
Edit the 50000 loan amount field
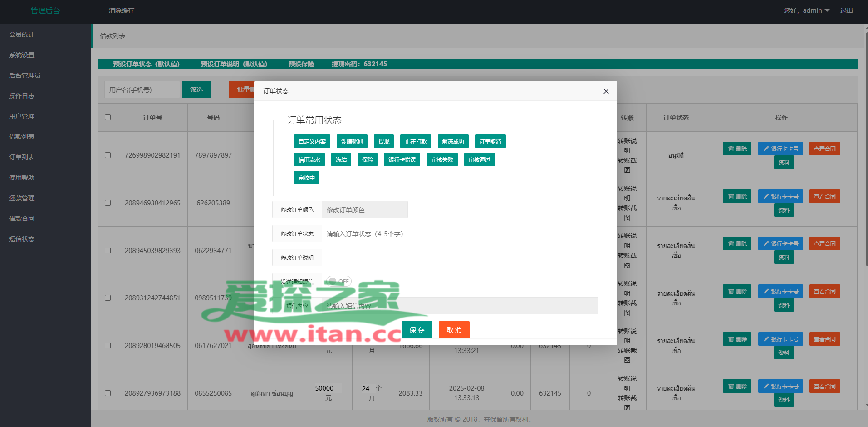[x=328, y=388]
